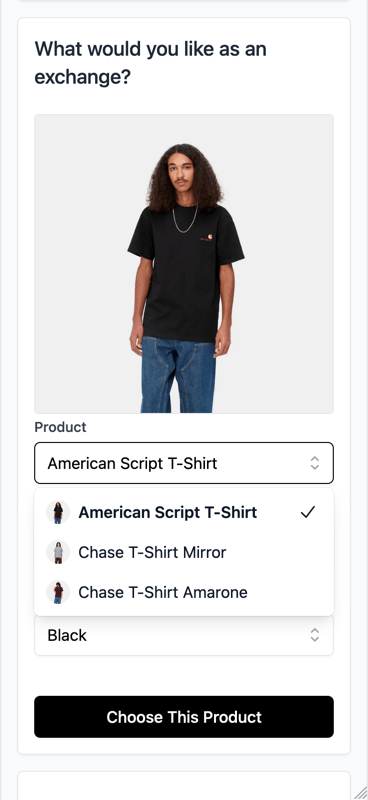Click the chevron icon on the Black selector
The height and width of the screenshot is (800, 368).
[x=315, y=635]
